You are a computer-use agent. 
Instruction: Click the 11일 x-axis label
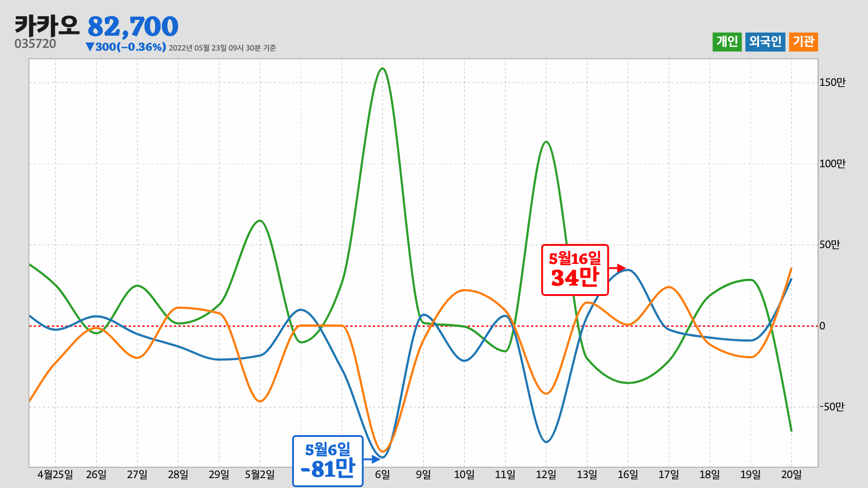click(505, 474)
